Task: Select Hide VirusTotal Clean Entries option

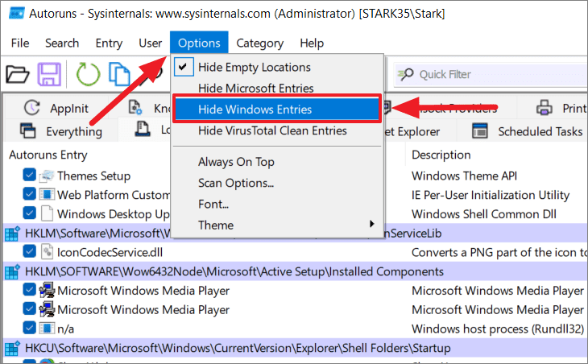Action: tap(277, 130)
